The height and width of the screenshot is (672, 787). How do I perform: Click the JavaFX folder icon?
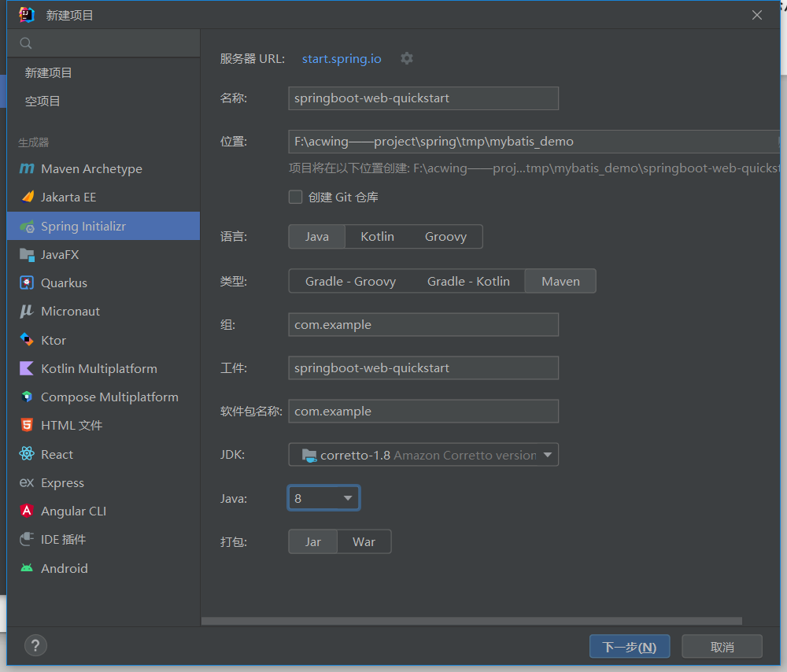[x=27, y=255]
